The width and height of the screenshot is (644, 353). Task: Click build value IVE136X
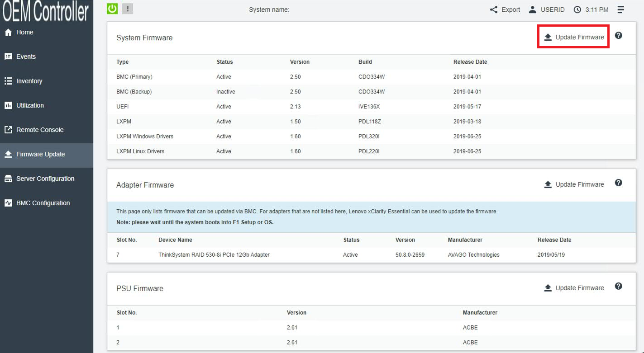click(x=369, y=107)
